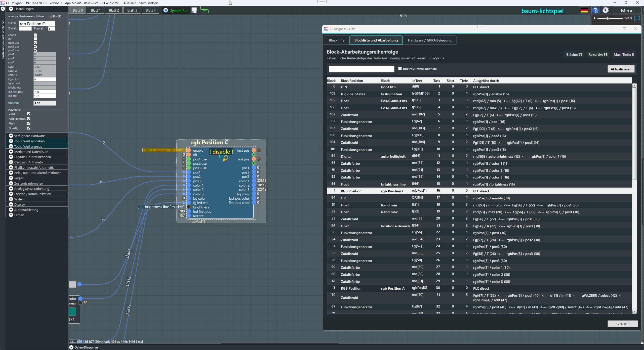This screenshot has height=350, width=644.
Task: Open the German flag language selector
Action: pyautogui.click(x=584, y=10)
